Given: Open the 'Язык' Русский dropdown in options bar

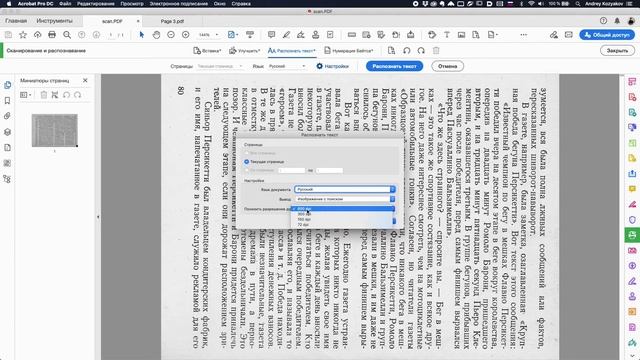Looking at the screenshot, I should pyautogui.click(x=287, y=66).
